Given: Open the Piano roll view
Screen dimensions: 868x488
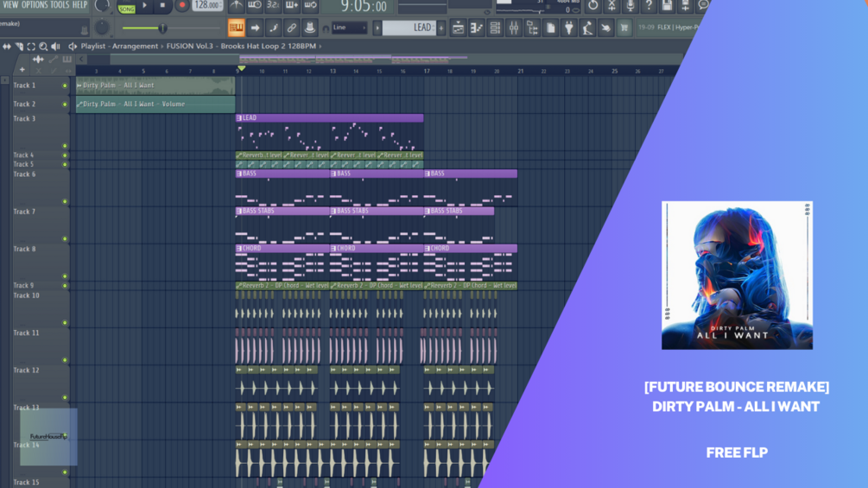Looking at the screenshot, I should 477,28.
